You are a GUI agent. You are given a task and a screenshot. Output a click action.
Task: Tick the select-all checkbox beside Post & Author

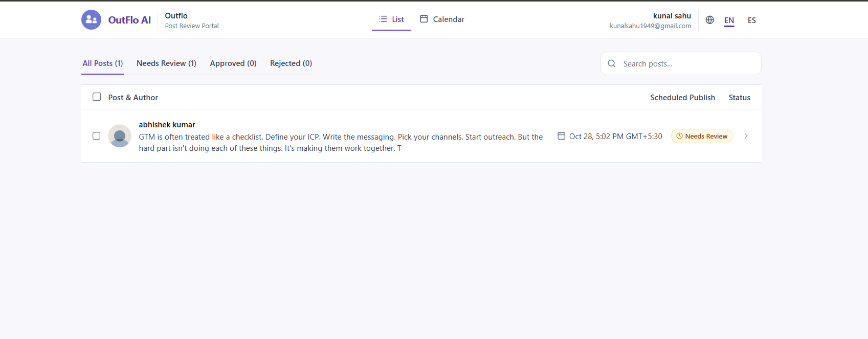[97, 97]
